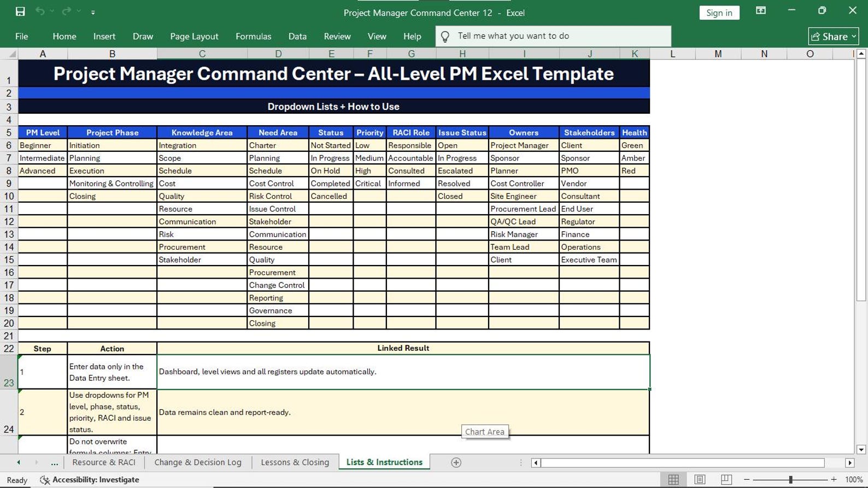Click the Save icon in title bar
The image size is (868, 488).
20,11
